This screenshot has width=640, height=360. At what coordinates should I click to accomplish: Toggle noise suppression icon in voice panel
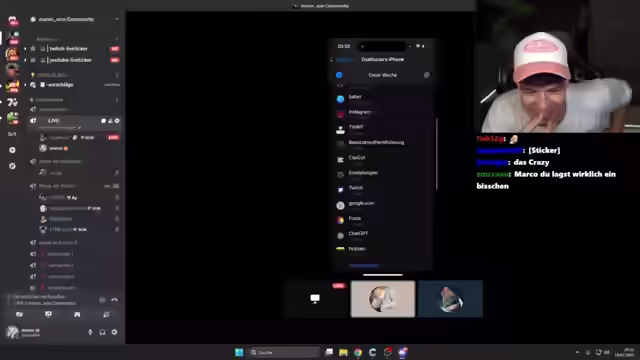[102, 300]
